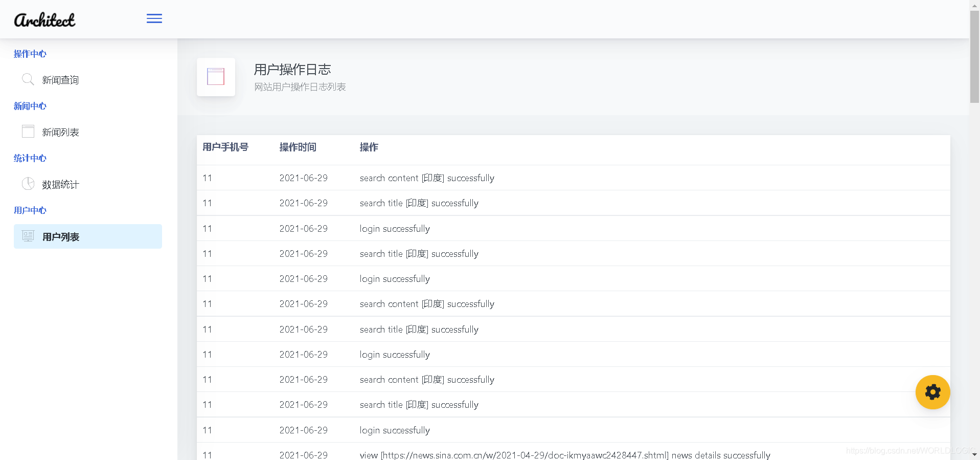This screenshot has width=980, height=460.
Task: Click the 操作时间 column header
Action: [298, 147]
